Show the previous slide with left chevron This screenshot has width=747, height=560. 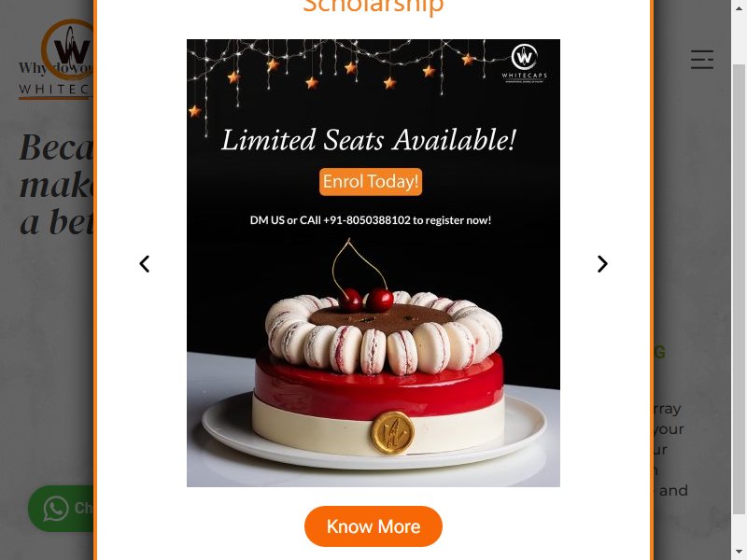pyautogui.click(x=145, y=264)
